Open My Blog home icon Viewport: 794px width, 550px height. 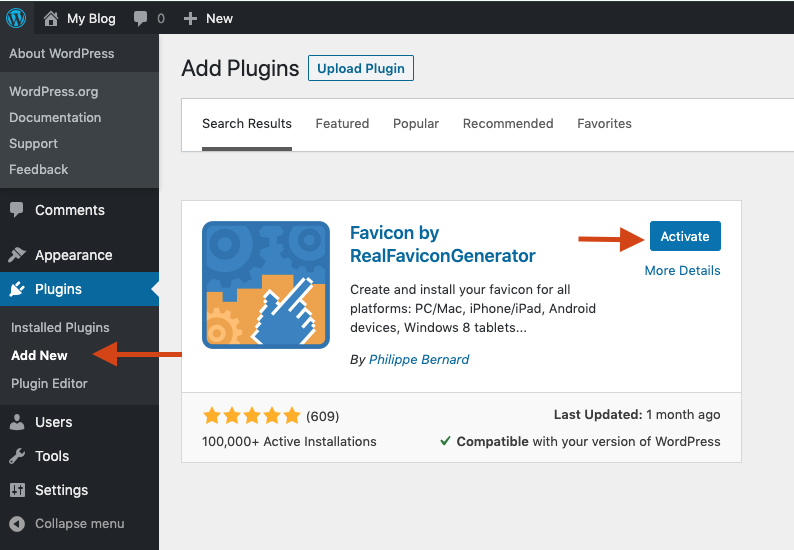(52, 18)
